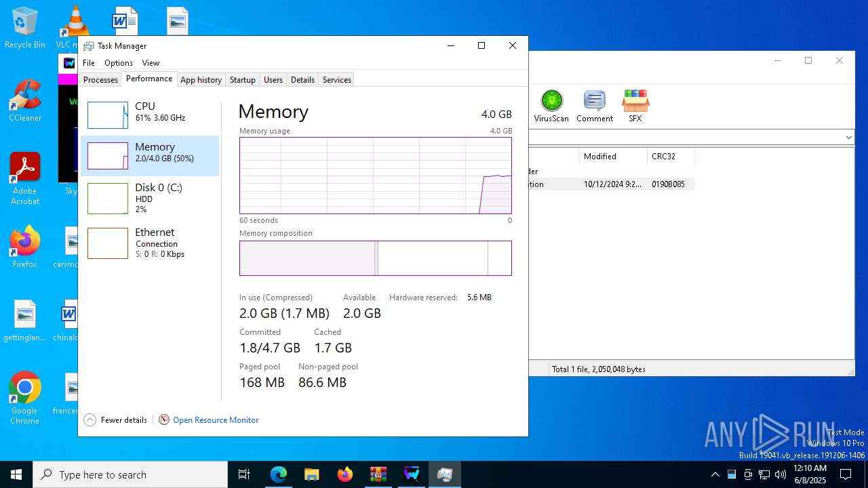Open the Windows Start menu
This screenshot has width=868, height=488.
[16, 474]
